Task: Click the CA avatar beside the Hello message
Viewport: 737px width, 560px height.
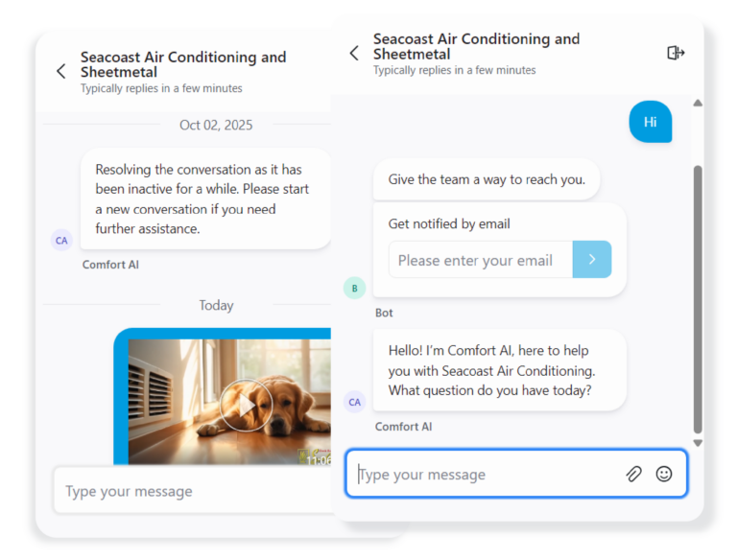Action: (x=354, y=402)
